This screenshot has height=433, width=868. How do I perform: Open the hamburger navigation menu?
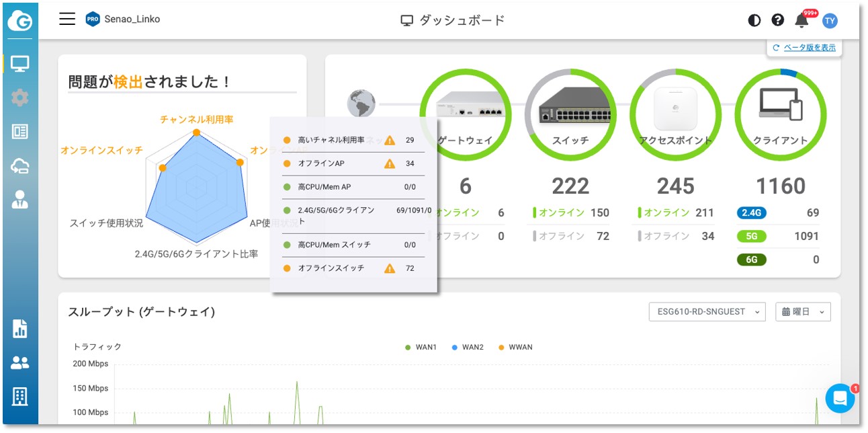[67, 19]
